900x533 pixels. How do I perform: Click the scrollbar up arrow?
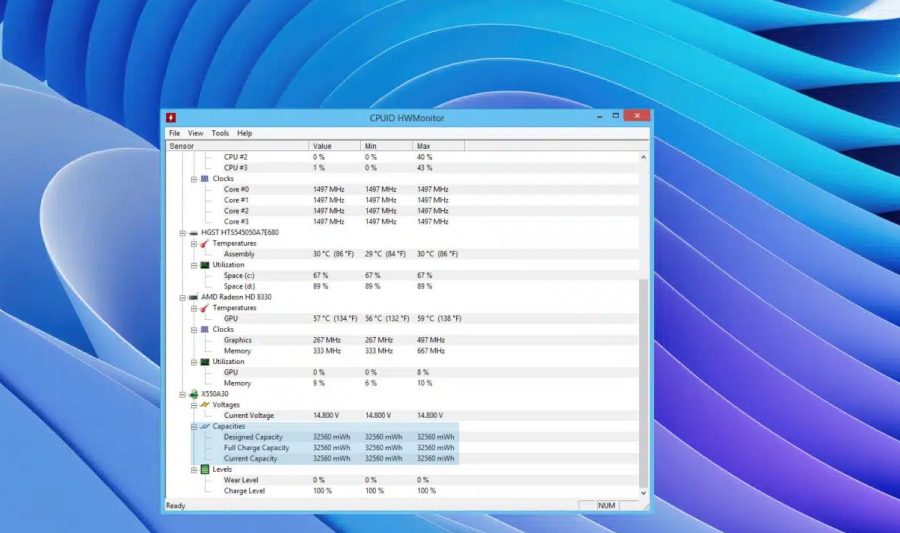tap(643, 157)
